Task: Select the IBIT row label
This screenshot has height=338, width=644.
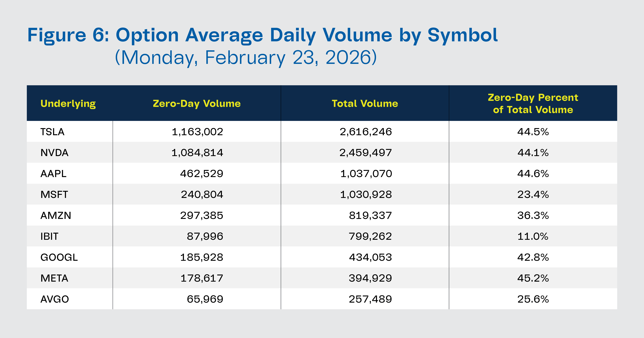Action: pyautogui.click(x=49, y=236)
